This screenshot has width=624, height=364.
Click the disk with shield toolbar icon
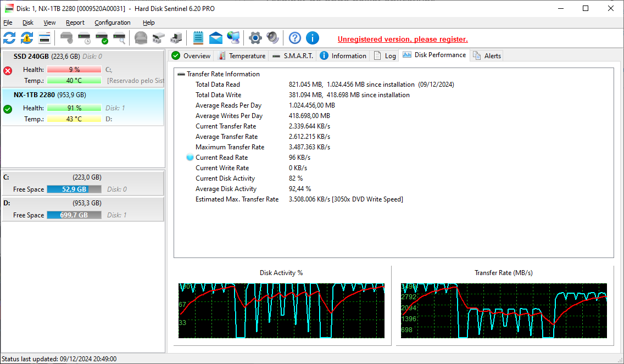pos(66,38)
